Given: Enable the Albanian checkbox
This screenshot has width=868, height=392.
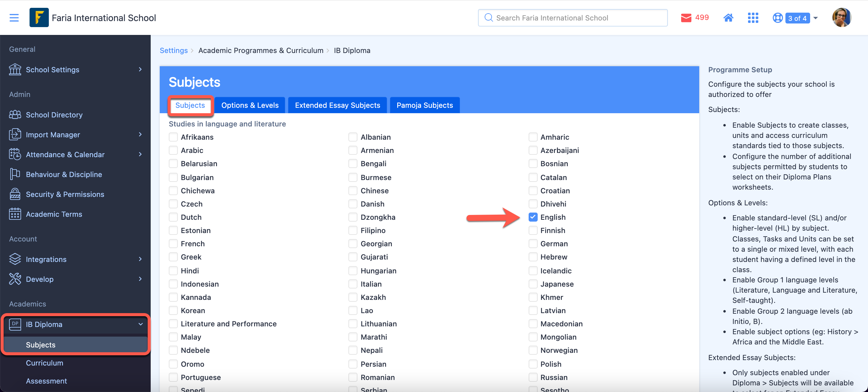Looking at the screenshot, I should [x=353, y=137].
